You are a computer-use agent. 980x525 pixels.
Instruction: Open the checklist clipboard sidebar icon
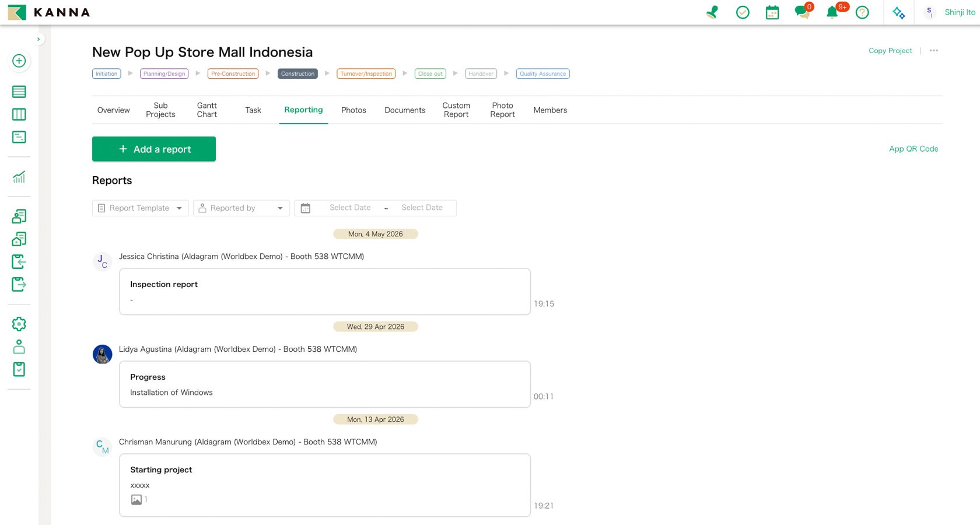coord(19,369)
